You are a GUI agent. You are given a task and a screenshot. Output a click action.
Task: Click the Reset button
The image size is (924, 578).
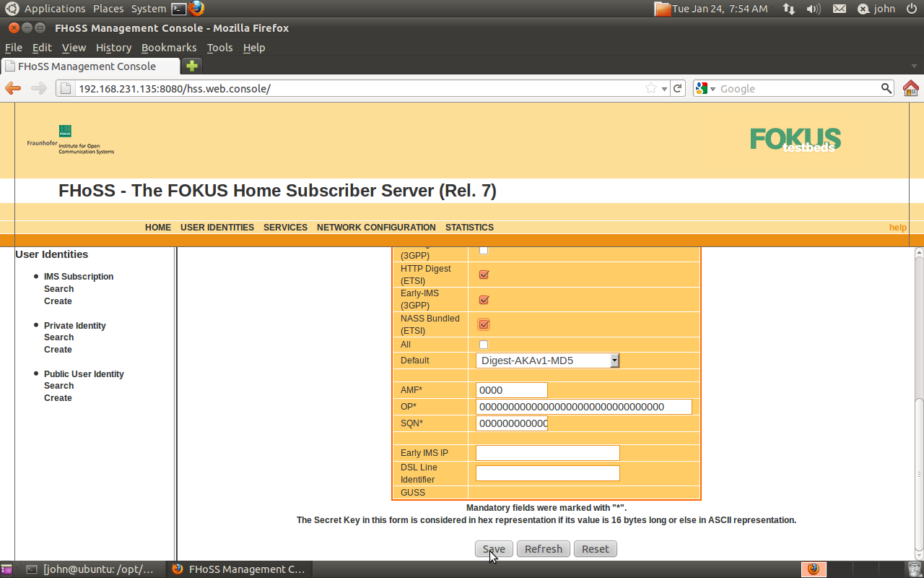596,549
